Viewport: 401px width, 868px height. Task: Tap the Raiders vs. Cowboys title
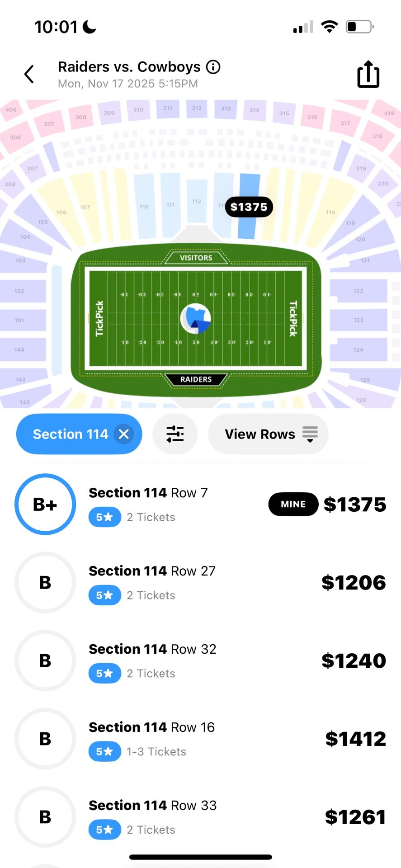click(129, 67)
